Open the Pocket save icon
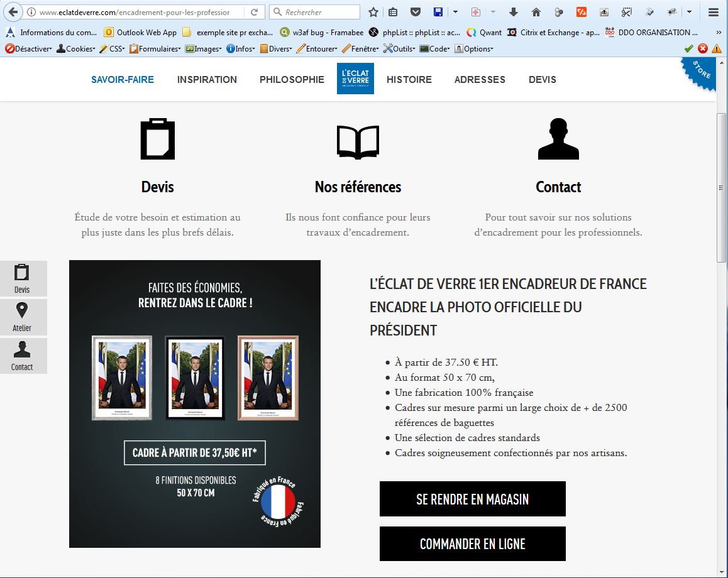This screenshot has width=728, height=578. pos(416,12)
